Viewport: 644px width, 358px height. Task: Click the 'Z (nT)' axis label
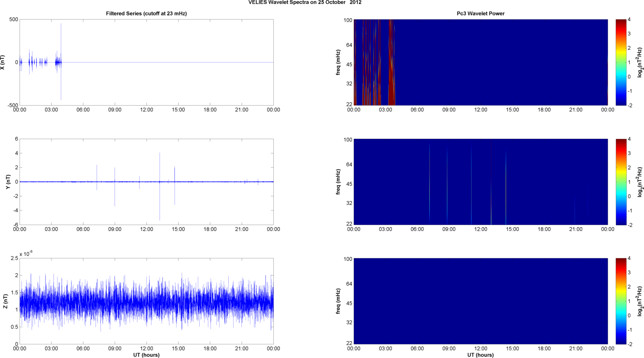point(5,301)
